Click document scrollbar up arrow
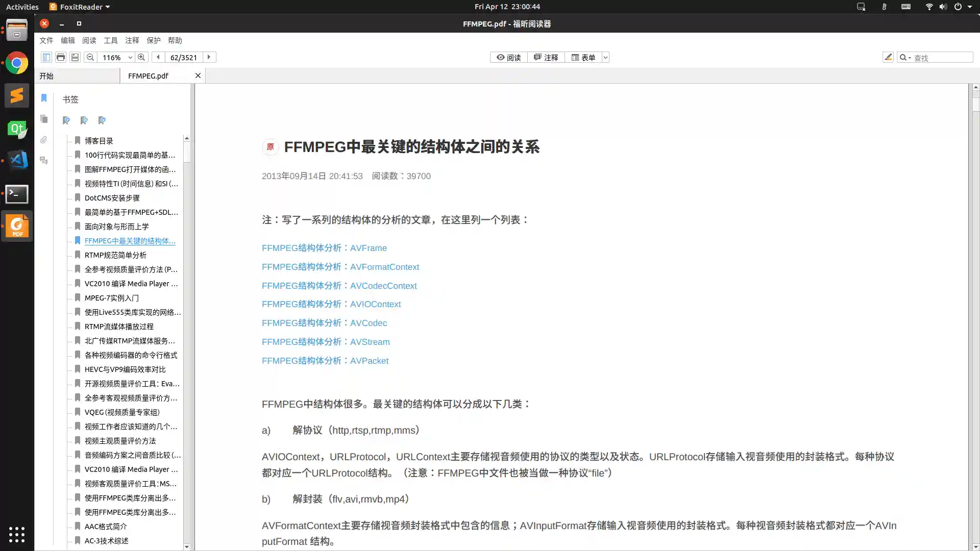This screenshot has height=551, width=980. (975, 88)
